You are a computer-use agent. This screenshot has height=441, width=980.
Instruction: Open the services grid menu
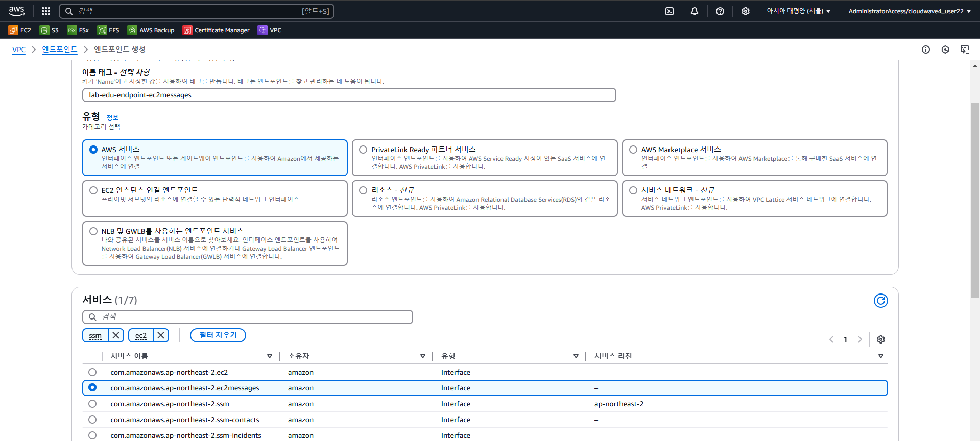tap(46, 11)
